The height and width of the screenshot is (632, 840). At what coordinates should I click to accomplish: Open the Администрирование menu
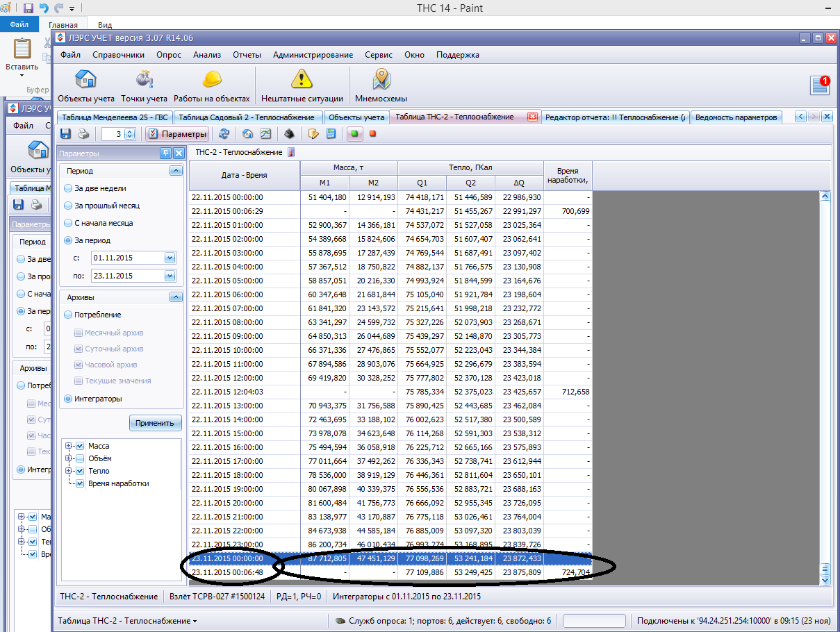point(313,55)
